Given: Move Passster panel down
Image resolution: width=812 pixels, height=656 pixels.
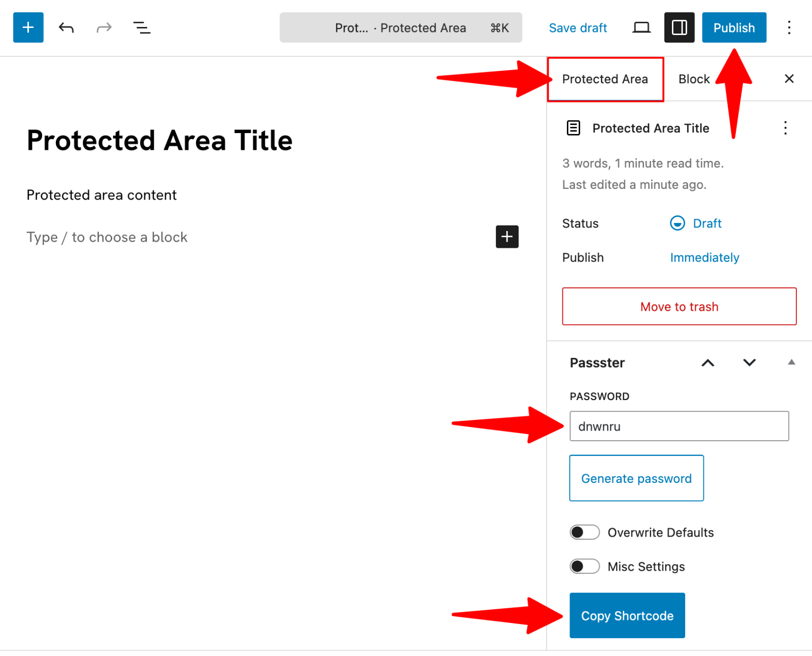Looking at the screenshot, I should (749, 363).
